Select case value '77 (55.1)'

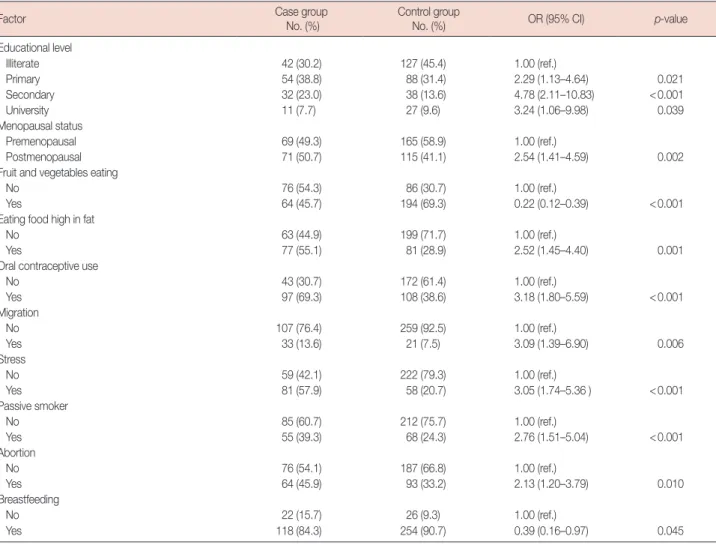(301, 251)
